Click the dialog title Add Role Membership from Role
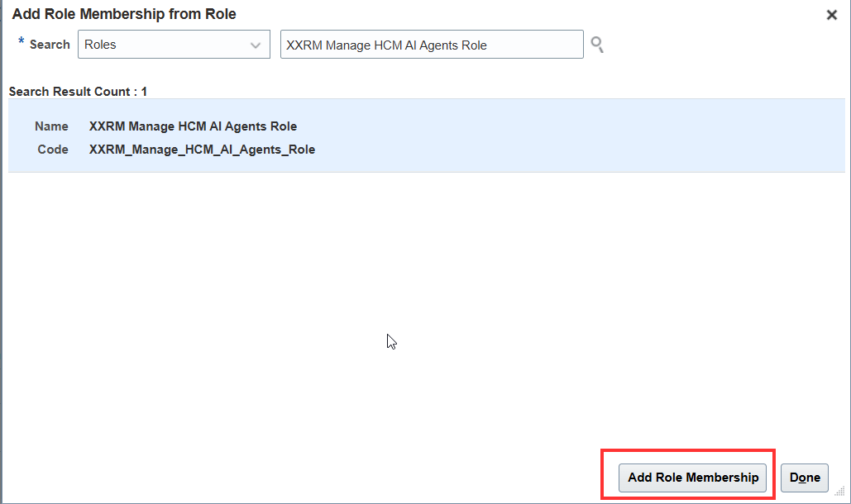 [124, 14]
